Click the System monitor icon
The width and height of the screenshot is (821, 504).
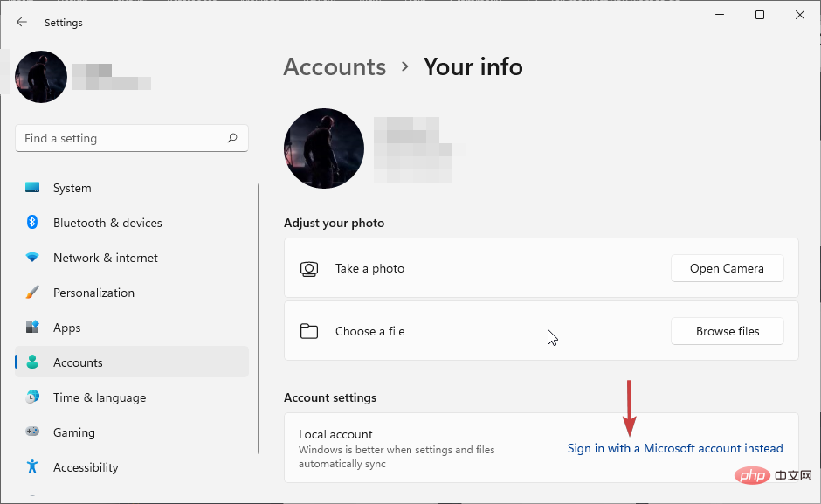pos(32,188)
